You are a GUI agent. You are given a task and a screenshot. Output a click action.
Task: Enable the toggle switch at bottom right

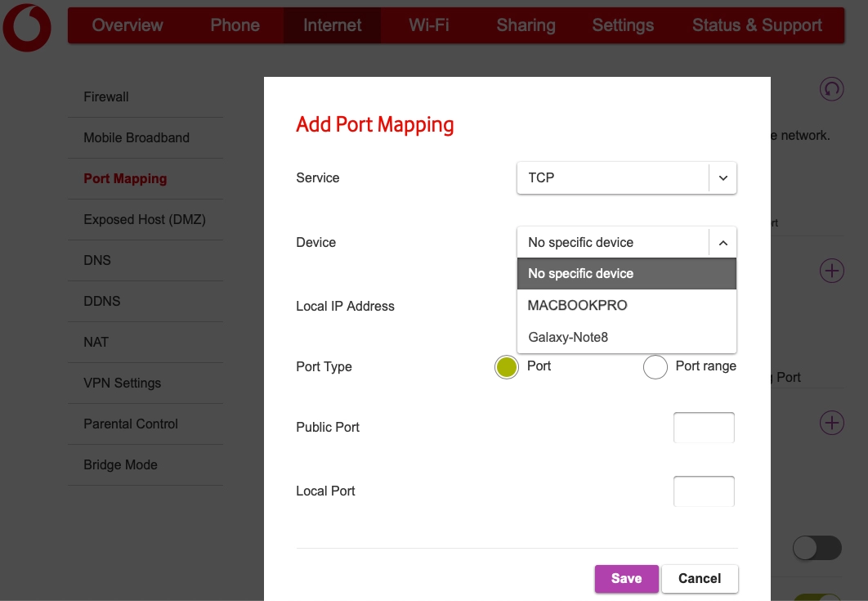click(x=817, y=548)
